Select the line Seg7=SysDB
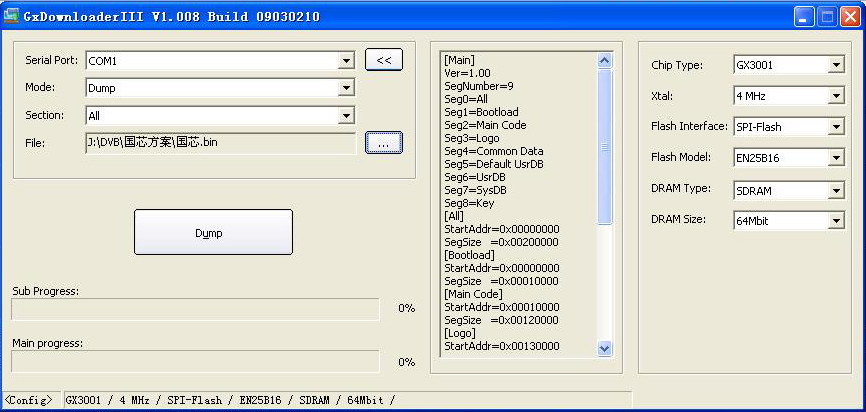The height and width of the screenshot is (412, 866). click(x=475, y=190)
